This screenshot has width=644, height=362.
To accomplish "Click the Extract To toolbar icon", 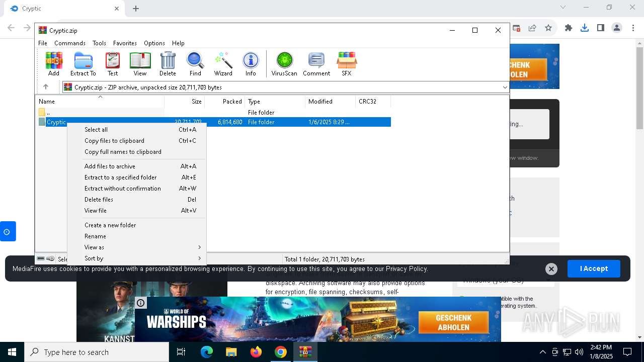I will [83, 64].
